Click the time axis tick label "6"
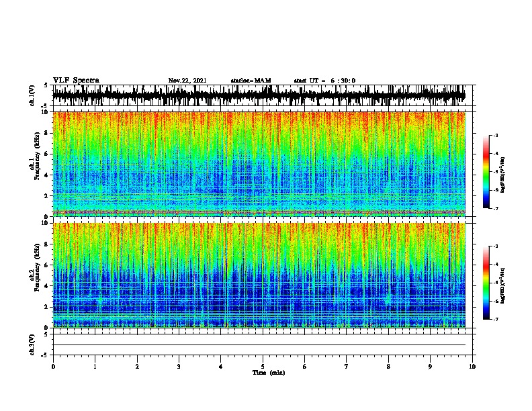 (305, 367)
